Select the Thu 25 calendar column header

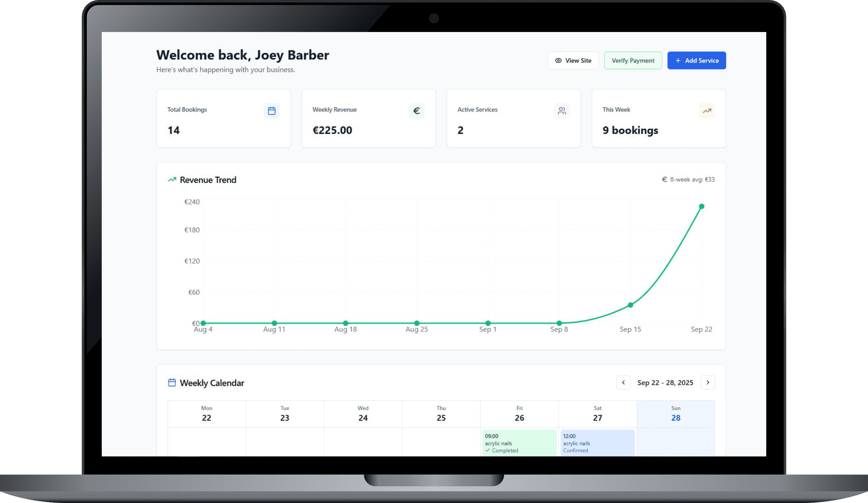(441, 414)
